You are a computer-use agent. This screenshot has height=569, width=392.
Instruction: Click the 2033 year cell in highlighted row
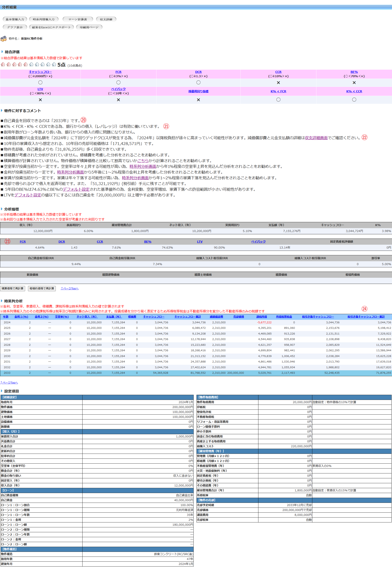pyautogui.click(x=7, y=373)
